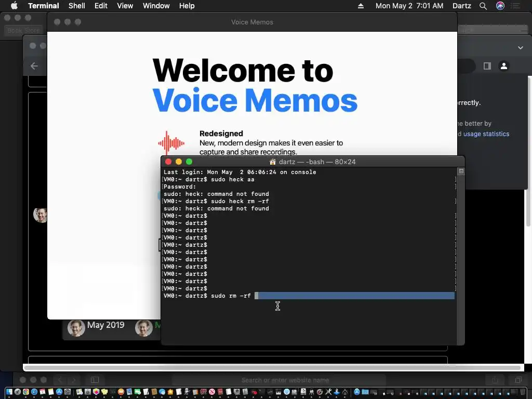This screenshot has height=399, width=532.
Task: Open the View menu
Action: pyautogui.click(x=125, y=6)
